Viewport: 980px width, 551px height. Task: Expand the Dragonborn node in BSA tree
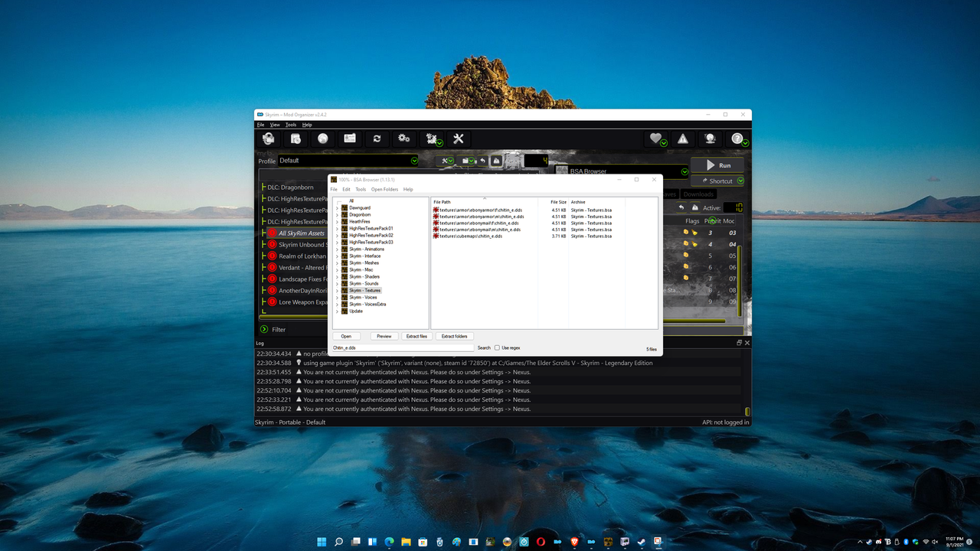point(337,215)
